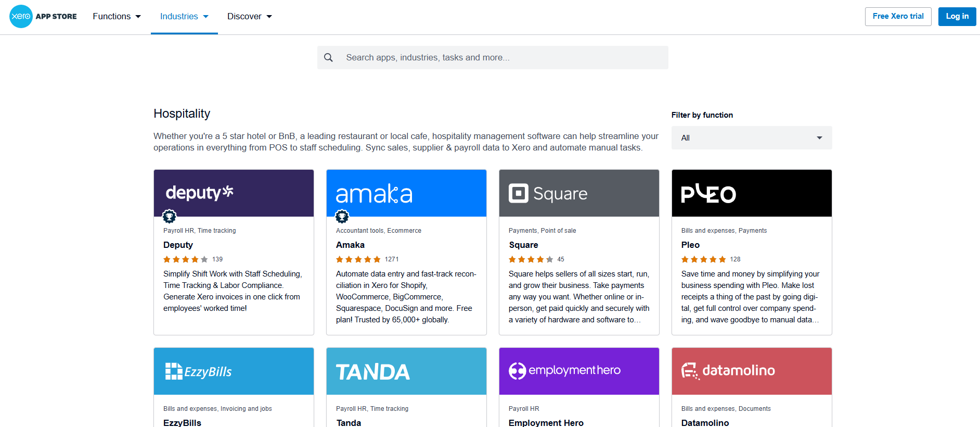Image resolution: width=980 pixels, height=427 pixels.
Task: Click the 'Filter by function' label
Action: coord(702,115)
